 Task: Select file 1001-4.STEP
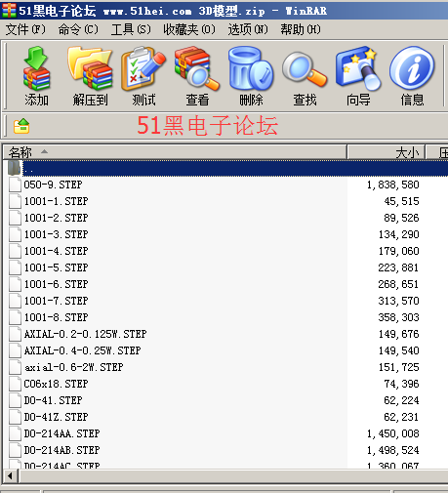pos(56,251)
